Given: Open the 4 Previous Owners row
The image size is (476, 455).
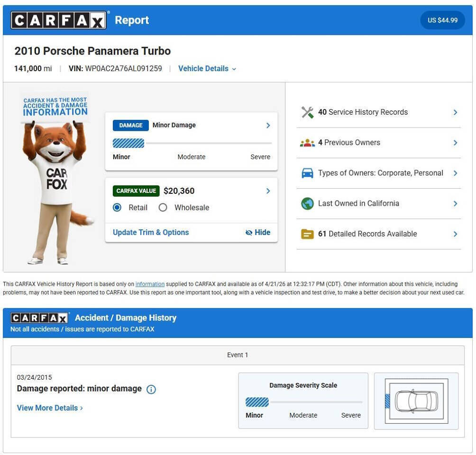Looking at the screenshot, I should (455, 143).
